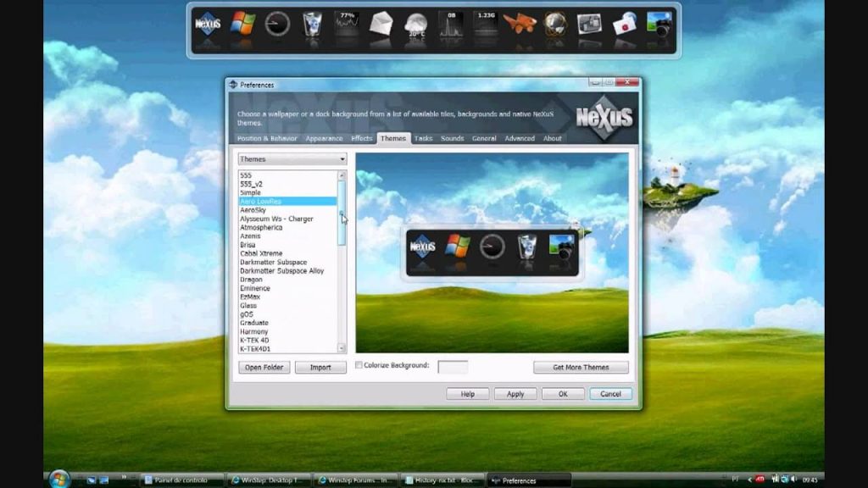Open the Sounds tab in Preferences

click(452, 139)
